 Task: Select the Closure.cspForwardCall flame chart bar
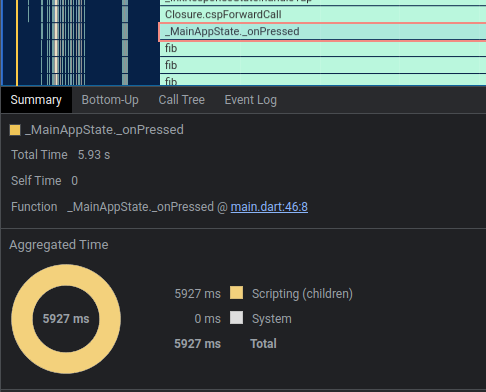[x=322, y=14]
